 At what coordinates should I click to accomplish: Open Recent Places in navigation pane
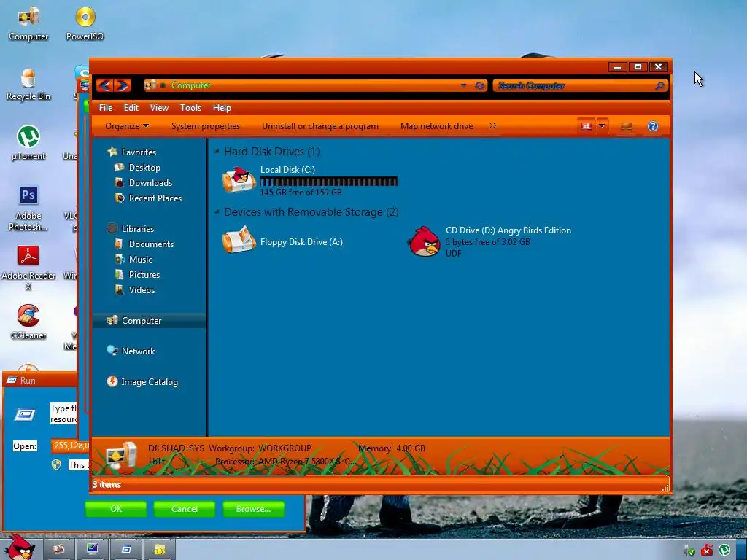pyautogui.click(x=155, y=198)
